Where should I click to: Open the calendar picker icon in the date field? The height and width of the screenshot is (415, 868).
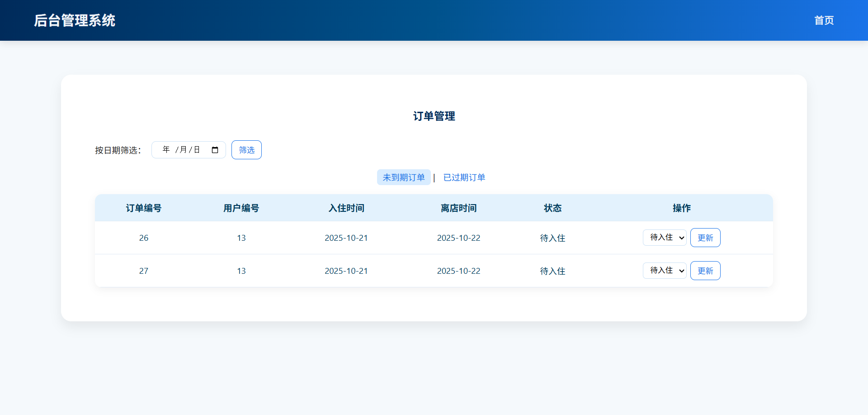(x=215, y=149)
